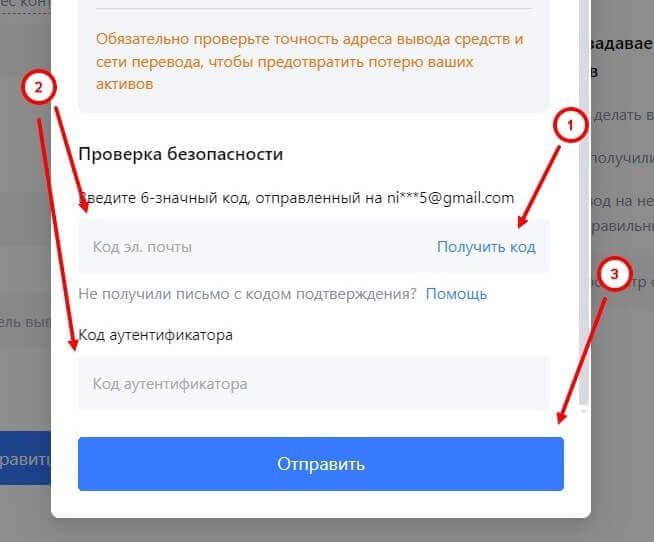Click the red circle marker numbered 3

(x=614, y=274)
